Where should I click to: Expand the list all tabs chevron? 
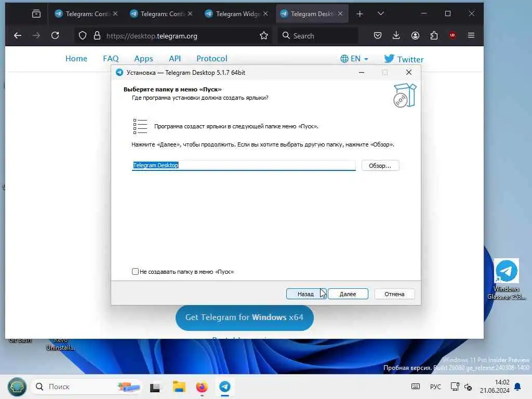(381, 14)
